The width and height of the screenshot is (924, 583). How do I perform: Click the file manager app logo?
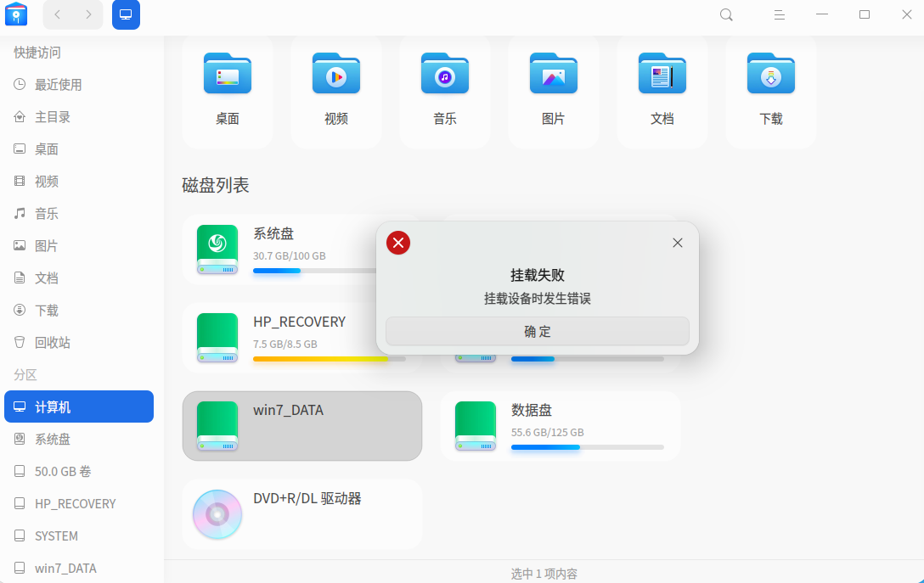click(16, 14)
